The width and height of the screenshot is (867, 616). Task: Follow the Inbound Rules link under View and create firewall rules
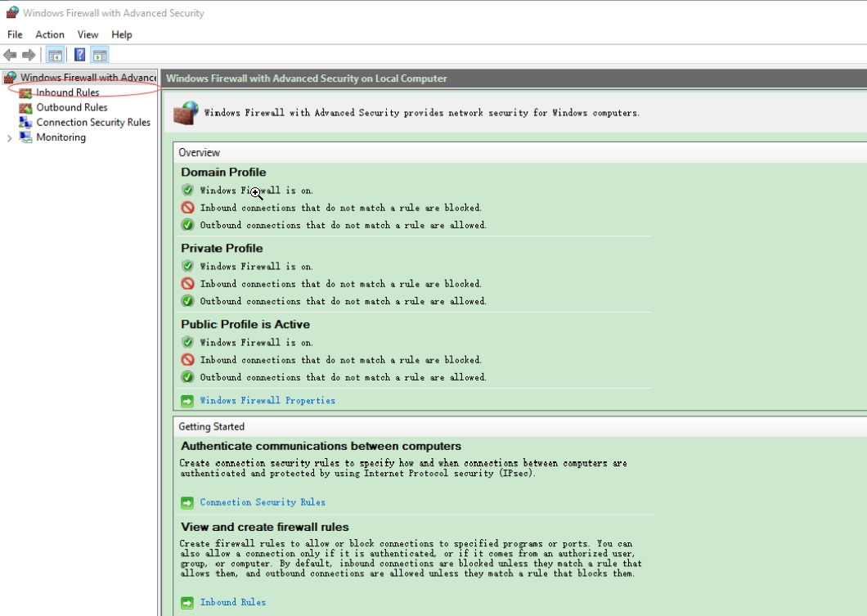(x=233, y=602)
